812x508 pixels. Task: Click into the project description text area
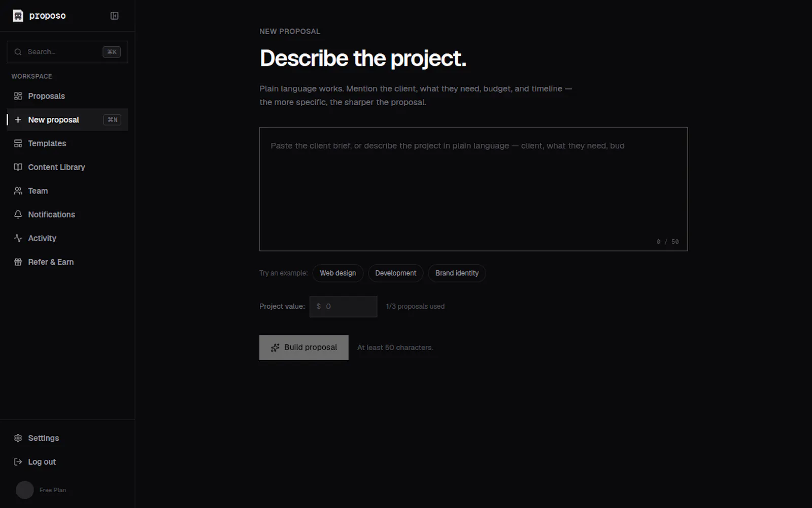473,189
